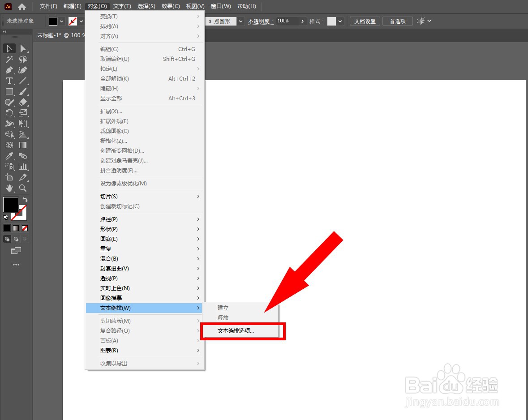The image size is (528, 420).
Task: Select the Perspective Grid tool
Action: coord(23,134)
